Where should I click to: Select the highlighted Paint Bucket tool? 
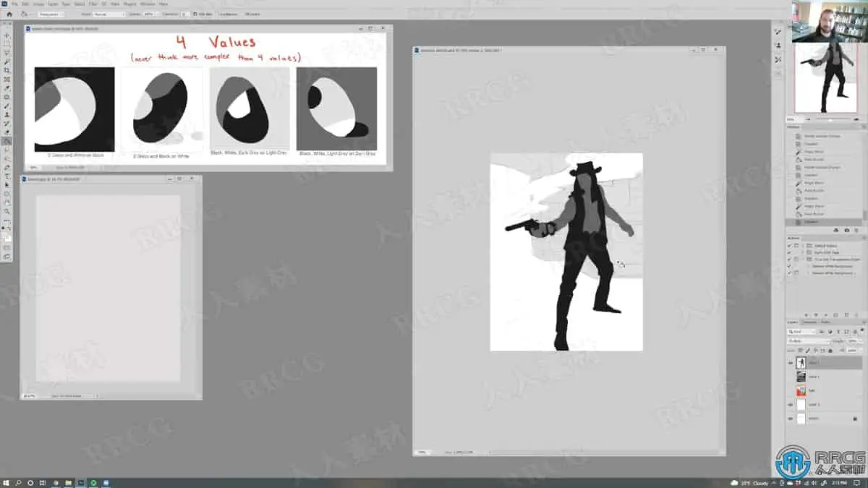coord(7,141)
